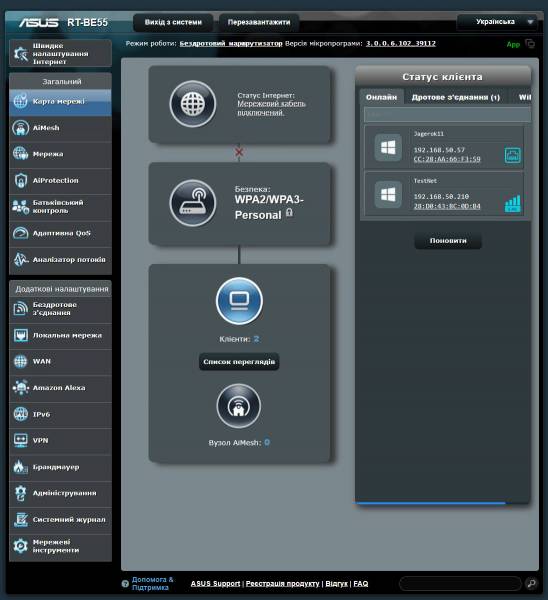Click the TestNet client name
Image resolution: width=548 pixels, height=600 pixels.
coord(425,181)
